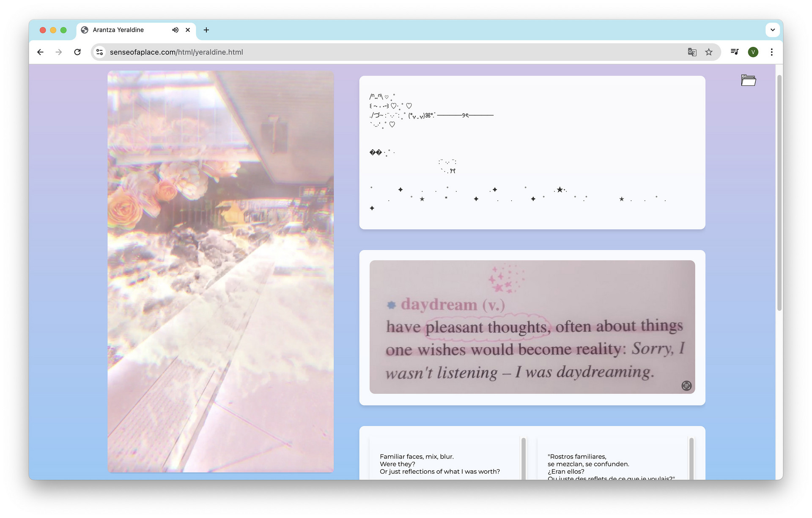Image resolution: width=812 pixels, height=518 pixels.
Task: Click the image text scan icon
Action: coord(686,385)
